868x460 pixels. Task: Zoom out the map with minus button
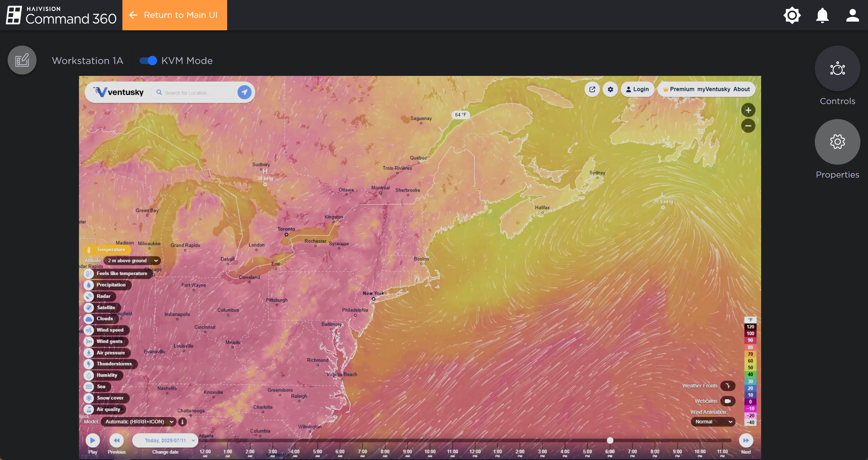(748, 126)
